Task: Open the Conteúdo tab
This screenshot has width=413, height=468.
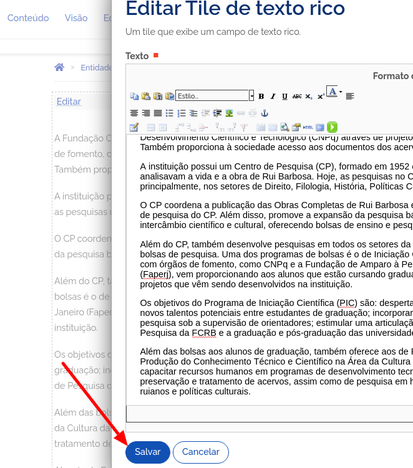Action: click(28, 18)
